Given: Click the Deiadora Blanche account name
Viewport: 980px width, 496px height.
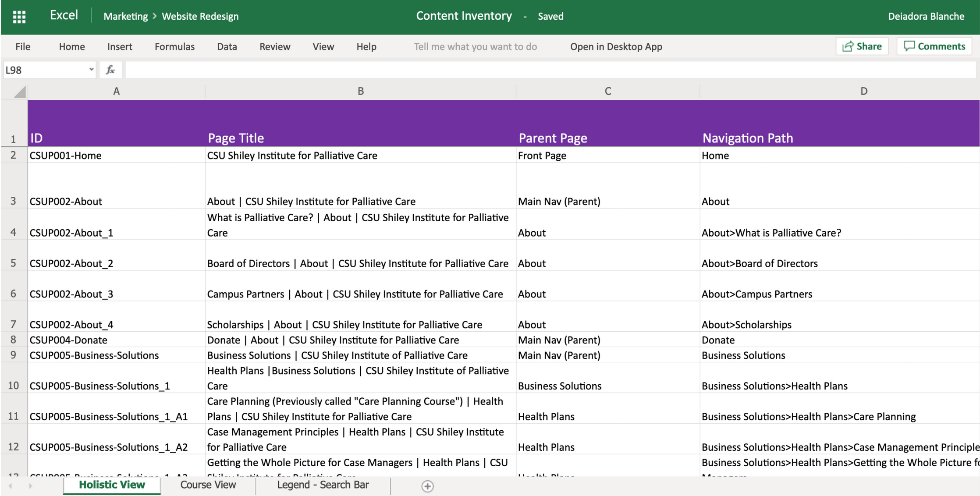Looking at the screenshot, I should pos(926,16).
